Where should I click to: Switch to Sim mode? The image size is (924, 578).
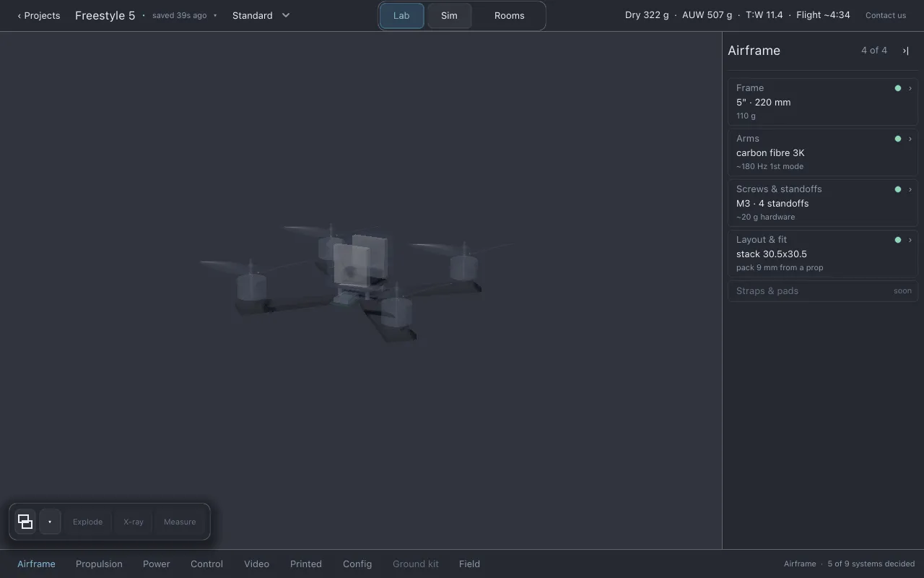(449, 16)
